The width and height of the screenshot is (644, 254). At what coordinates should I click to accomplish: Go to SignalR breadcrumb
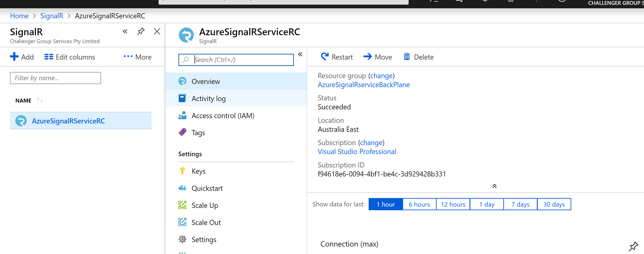point(52,16)
